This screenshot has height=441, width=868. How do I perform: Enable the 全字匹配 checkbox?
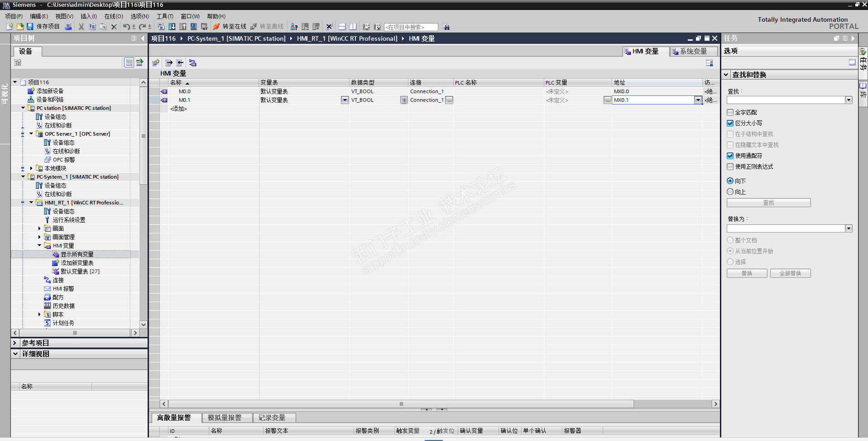coord(730,112)
